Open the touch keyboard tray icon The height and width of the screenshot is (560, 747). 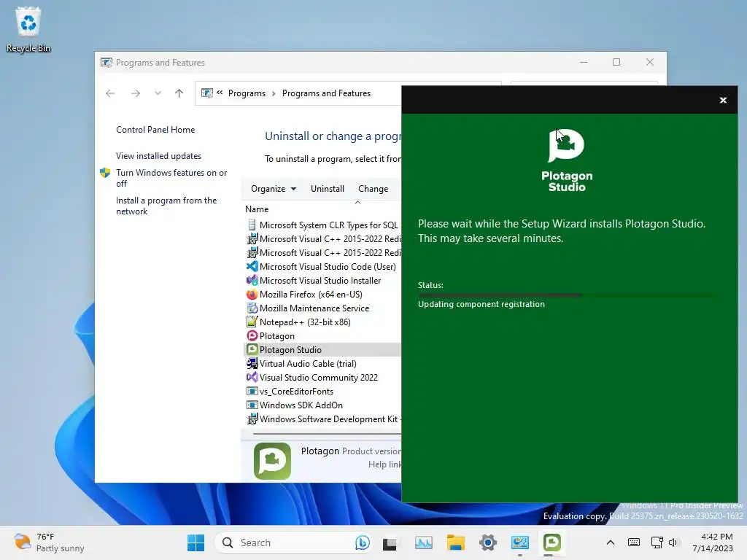(634, 542)
